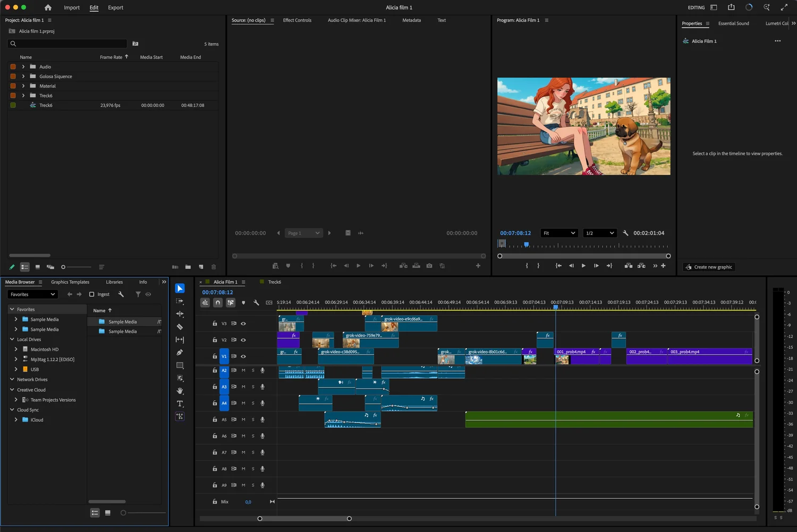The image size is (797, 532).
Task: Expand the Audio bin
Action: point(23,67)
